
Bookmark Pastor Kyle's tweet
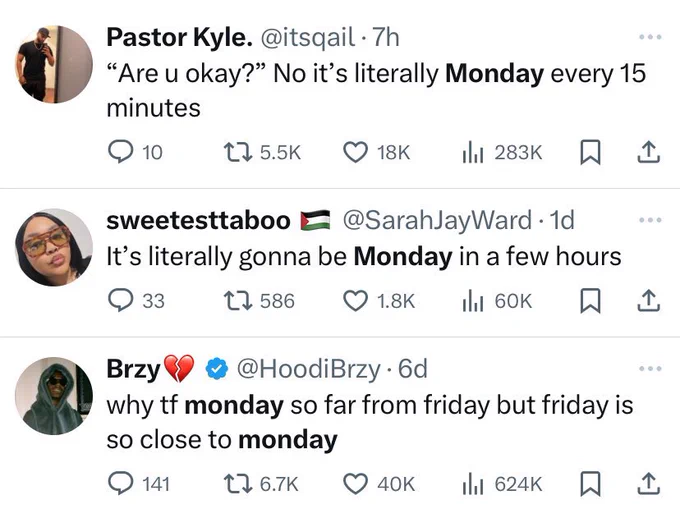[590, 152]
